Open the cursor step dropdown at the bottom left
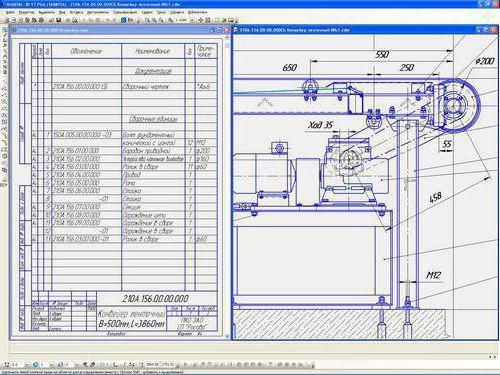Image resolution: width=500 pixels, height=375 pixels. point(27,364)
